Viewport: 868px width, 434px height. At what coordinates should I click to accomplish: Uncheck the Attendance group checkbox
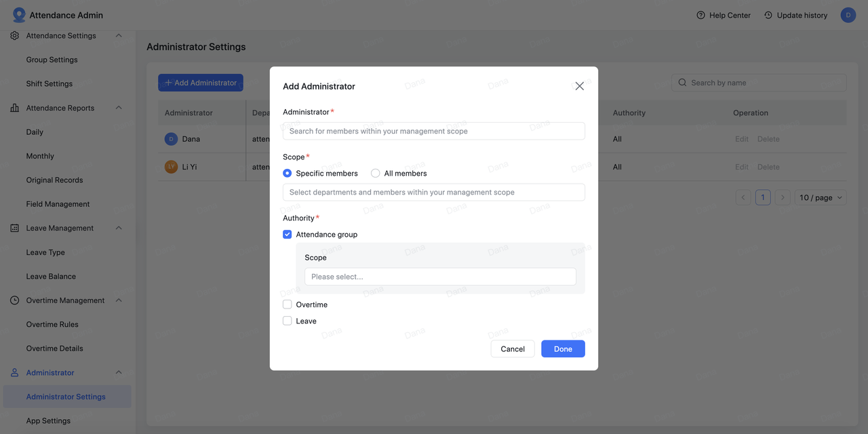click(288, 235)
